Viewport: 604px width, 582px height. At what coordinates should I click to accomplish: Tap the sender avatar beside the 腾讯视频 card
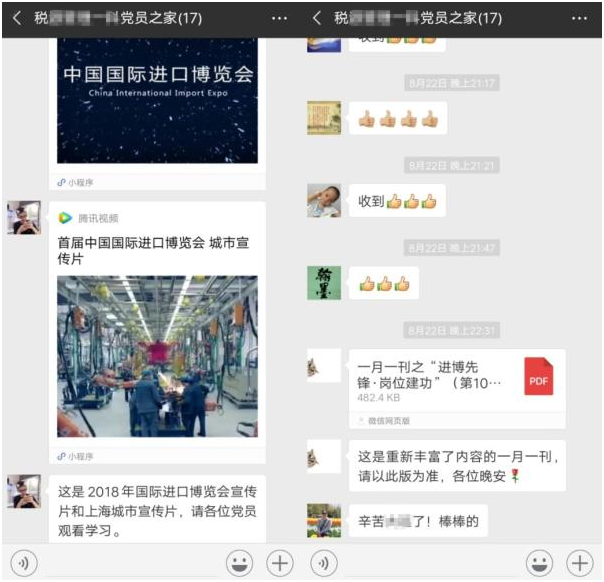point(23,218)
